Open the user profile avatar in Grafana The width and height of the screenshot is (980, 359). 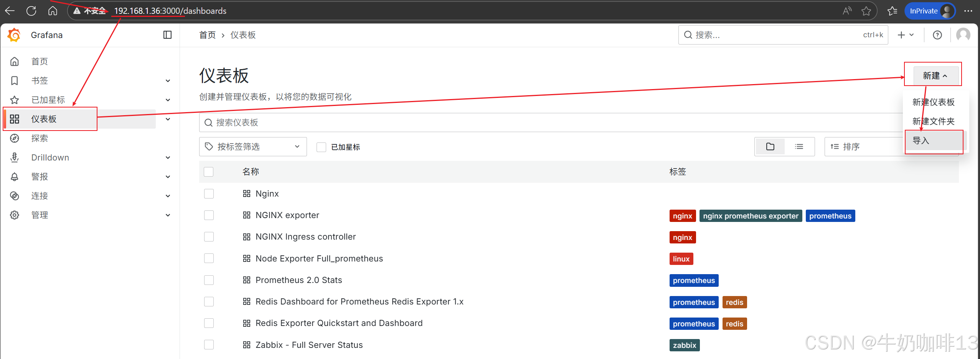(963, 35)
